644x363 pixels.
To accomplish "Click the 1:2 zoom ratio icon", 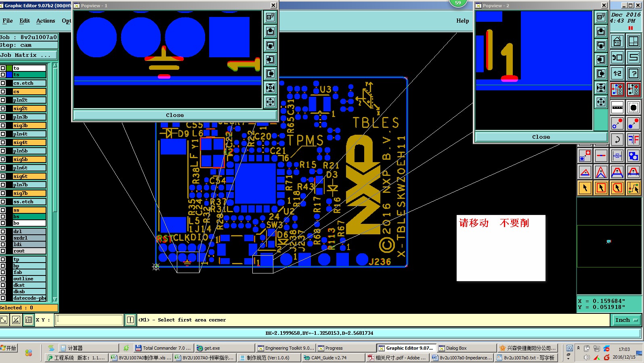I will tap(617, 73).
